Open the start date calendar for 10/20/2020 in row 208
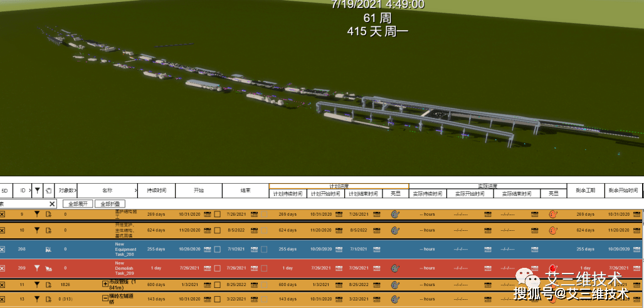This screenshot has width=644, height=308. point(208,249)
